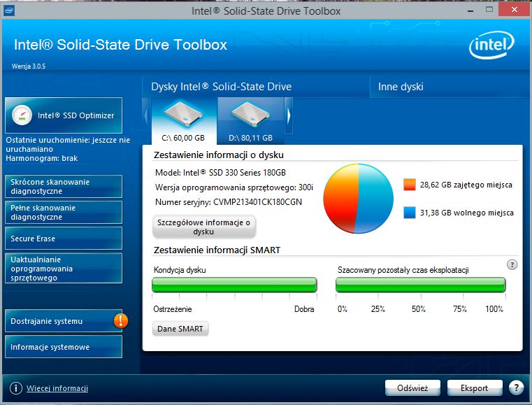Image resolution: width=532 pixels, height=405 pixels.
Task: Click the 'Ostrzeżenie' health label
Action: [x=173, y=309]
